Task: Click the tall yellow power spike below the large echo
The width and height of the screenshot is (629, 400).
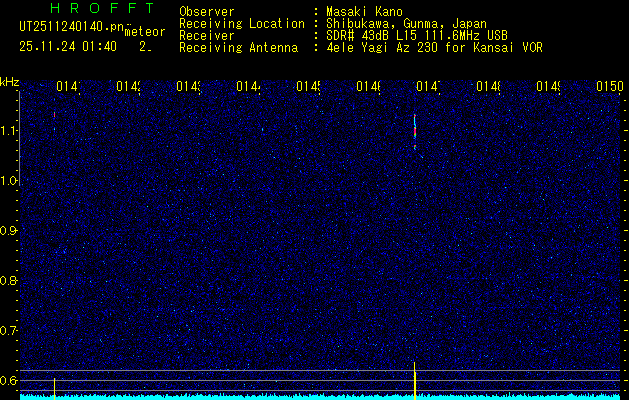Action: coord(415,381)
